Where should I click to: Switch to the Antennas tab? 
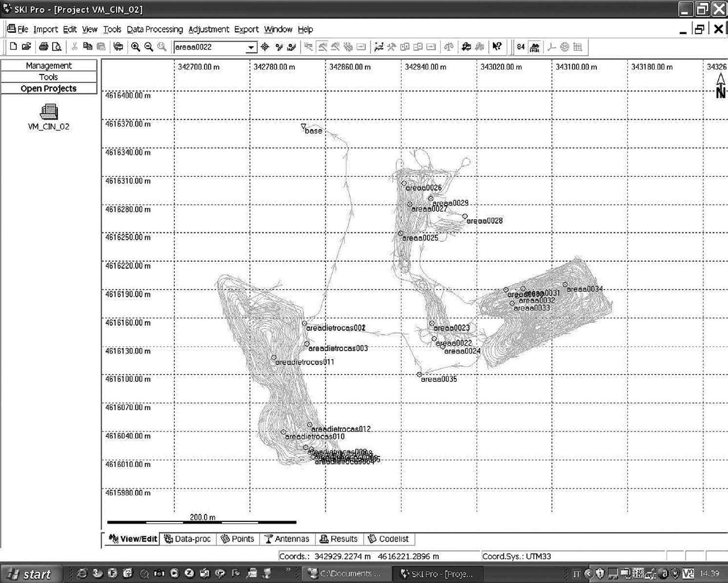coord(287,539)
